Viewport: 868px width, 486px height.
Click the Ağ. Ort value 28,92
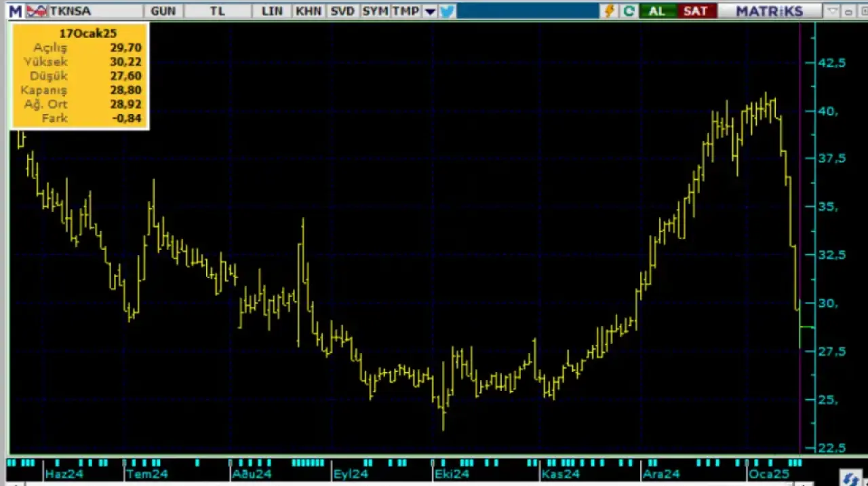pyautogui.click(x=125, y=105)
